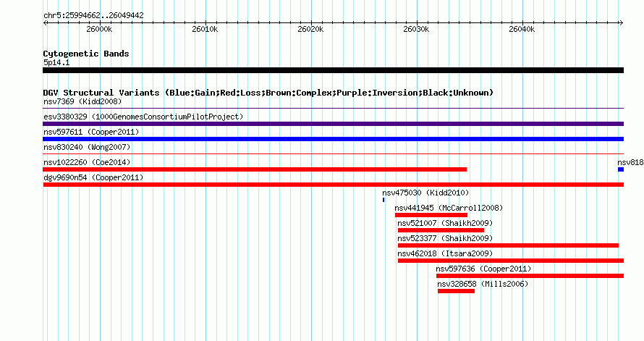
Task: Open esv3380329 (1000GenomesConsortiumPilotProject) label
Action: tap(143, 117)
